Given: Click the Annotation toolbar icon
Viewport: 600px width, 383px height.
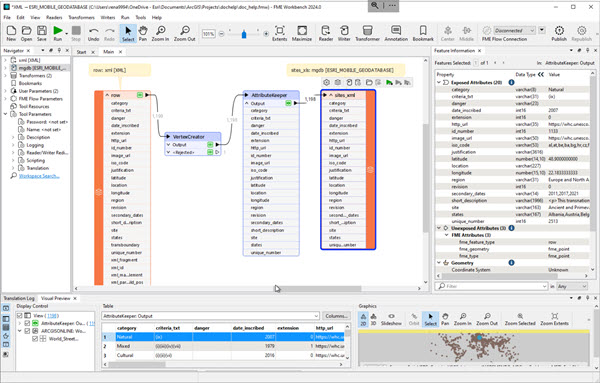Looking at the screenshot, I should click(396, 33).
